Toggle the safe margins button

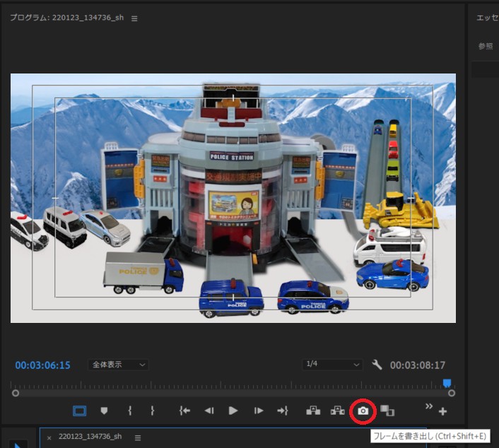(x=80, y=411)
